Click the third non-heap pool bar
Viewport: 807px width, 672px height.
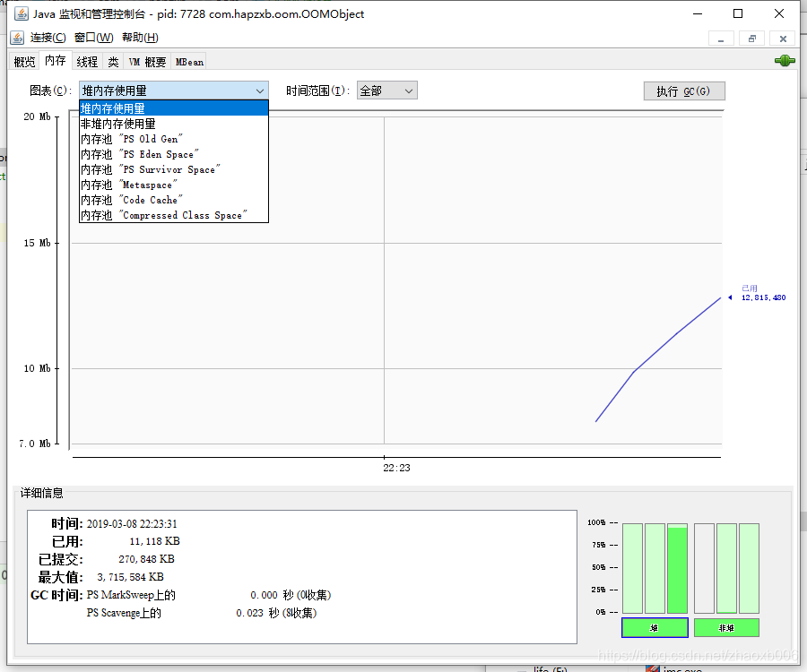click(x=749, y=568)
